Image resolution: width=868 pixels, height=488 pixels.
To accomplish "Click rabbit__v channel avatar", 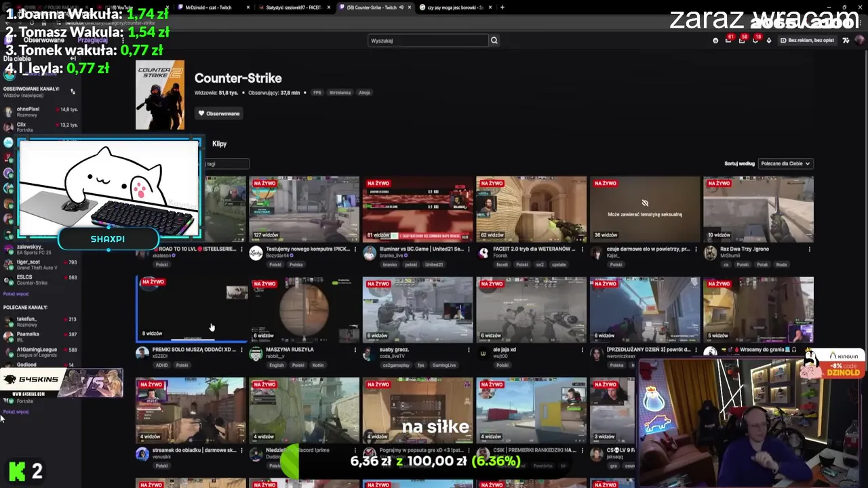I will [x=256, y=353].
